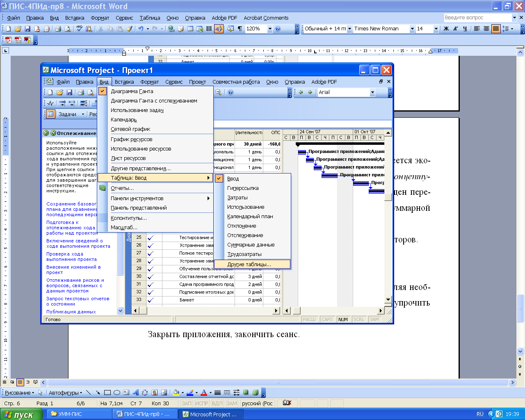Open the zoom 120% dropdown

(270, 29)
